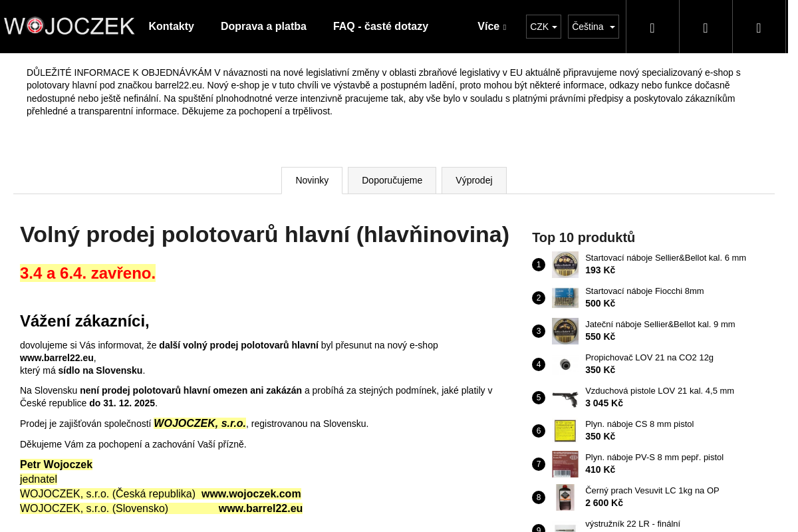Viewport: 798px width, 532px height.
Task: Click the Vzduchová pistole LOV 21 image
Action: [x=565, y=398]
